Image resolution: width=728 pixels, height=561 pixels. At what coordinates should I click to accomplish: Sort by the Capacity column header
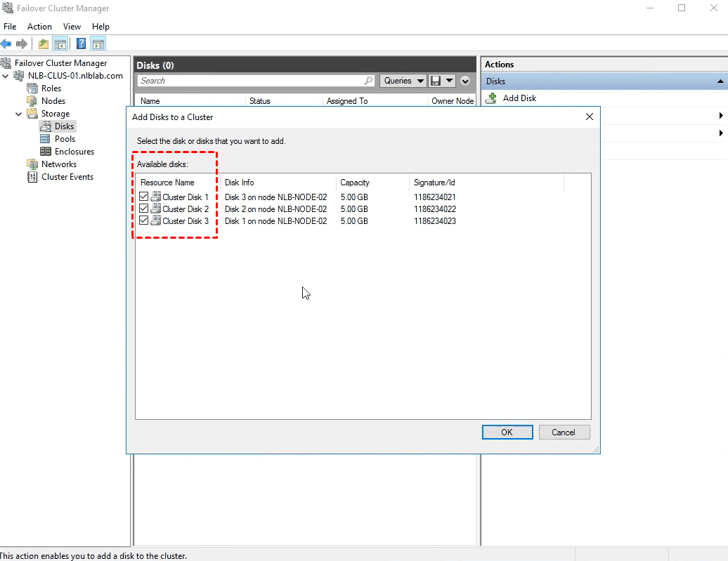click(355, 183)
